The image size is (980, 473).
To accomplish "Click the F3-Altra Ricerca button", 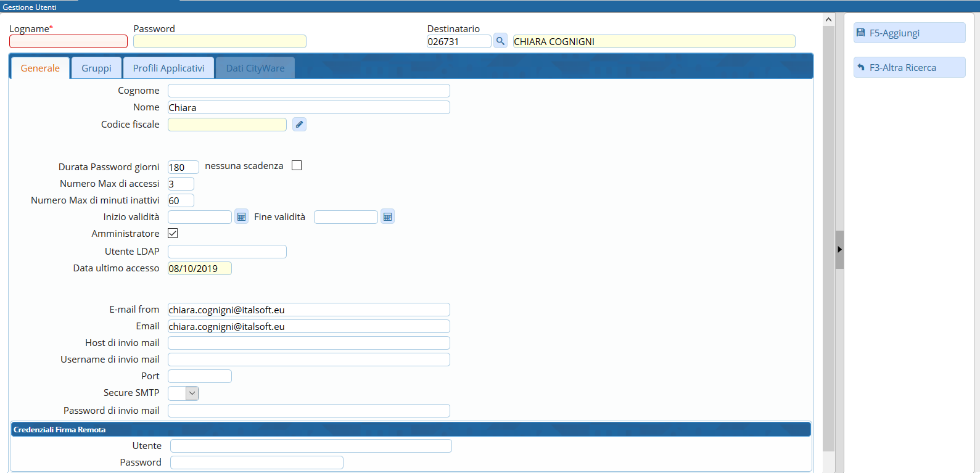I will (x=909, y=68).
